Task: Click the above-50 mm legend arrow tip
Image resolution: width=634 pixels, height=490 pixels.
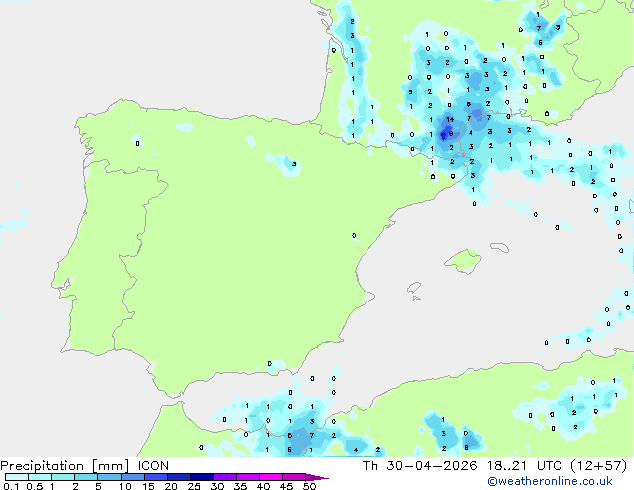Action: 317,478
